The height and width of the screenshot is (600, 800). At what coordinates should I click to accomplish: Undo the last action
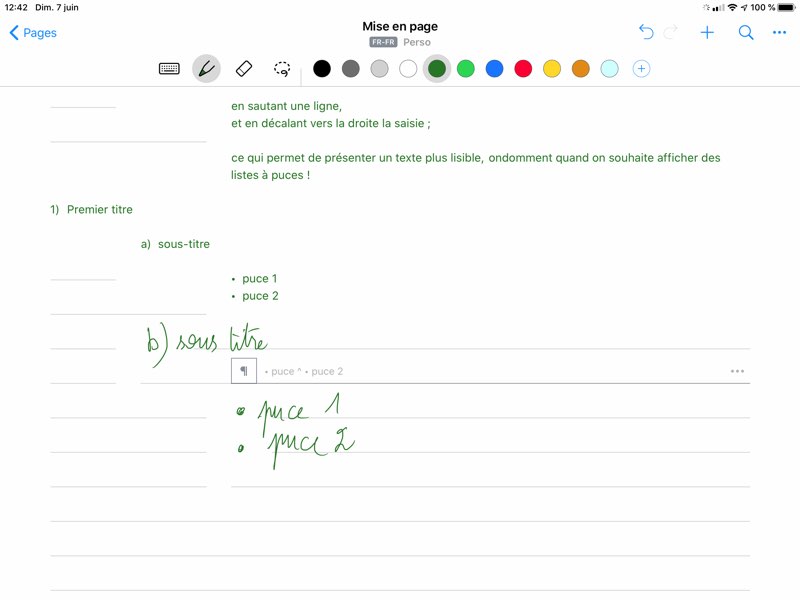(646, 33)
